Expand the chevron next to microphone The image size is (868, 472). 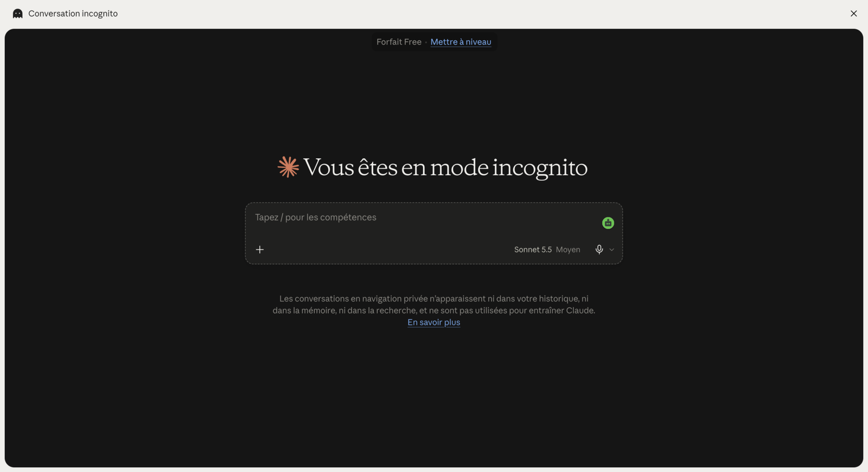pyautogui.click(x=611, y=250)
